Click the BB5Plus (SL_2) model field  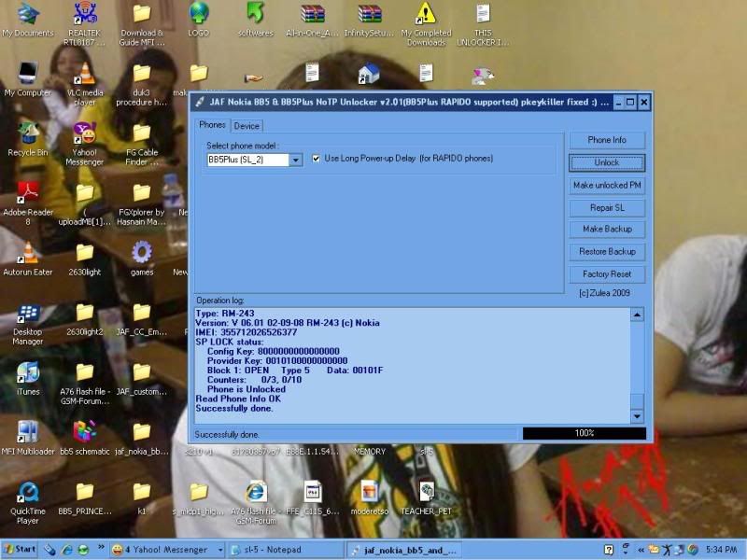247,160
